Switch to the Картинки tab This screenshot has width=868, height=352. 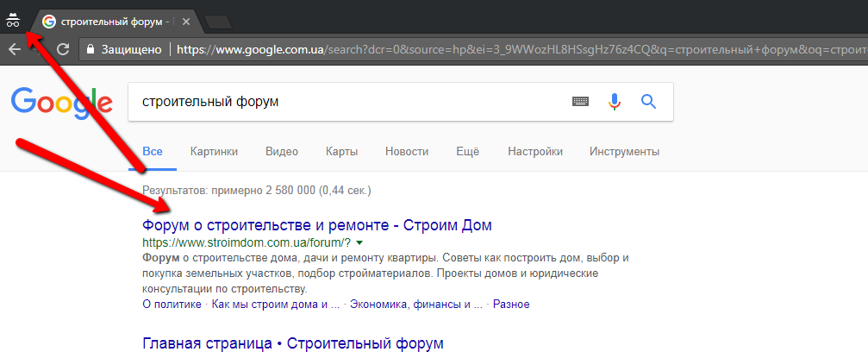(x=214, y=151)
